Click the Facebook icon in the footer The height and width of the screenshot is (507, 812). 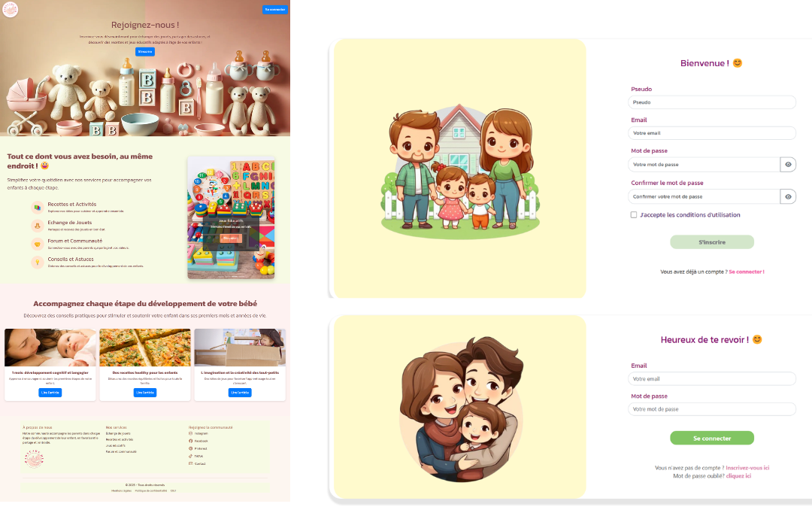(190, 441)
